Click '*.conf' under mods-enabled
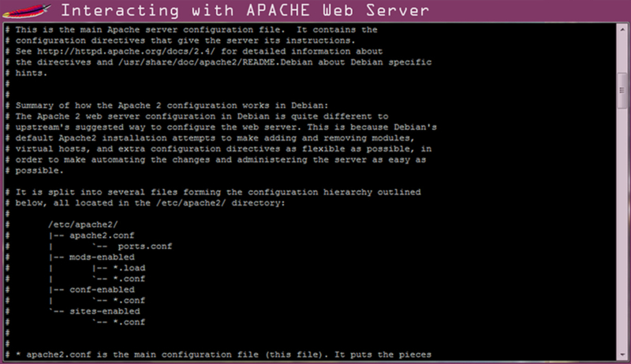The width and height of the screenshot is (631, 364). [x=129, y=279]
